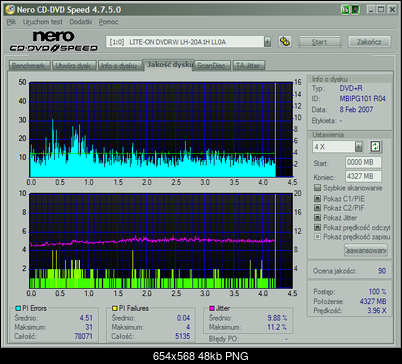
Task: Toggle the Szybkie skanowanie checkbox
Action: pyautogui.click(x=317, y=188)
